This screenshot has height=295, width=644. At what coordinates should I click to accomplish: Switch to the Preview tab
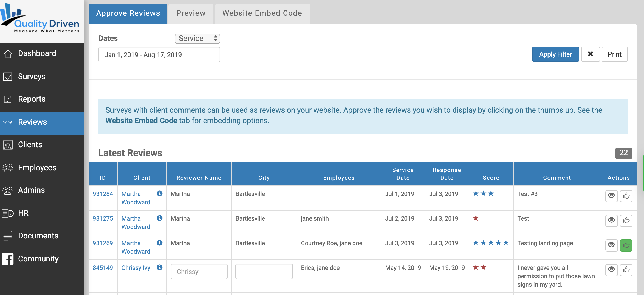coord(191,13)
